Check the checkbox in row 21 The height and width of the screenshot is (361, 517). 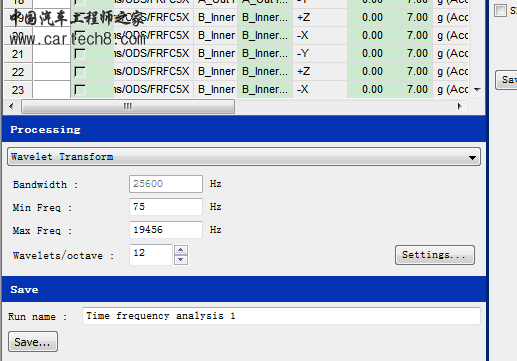[80, 54]
